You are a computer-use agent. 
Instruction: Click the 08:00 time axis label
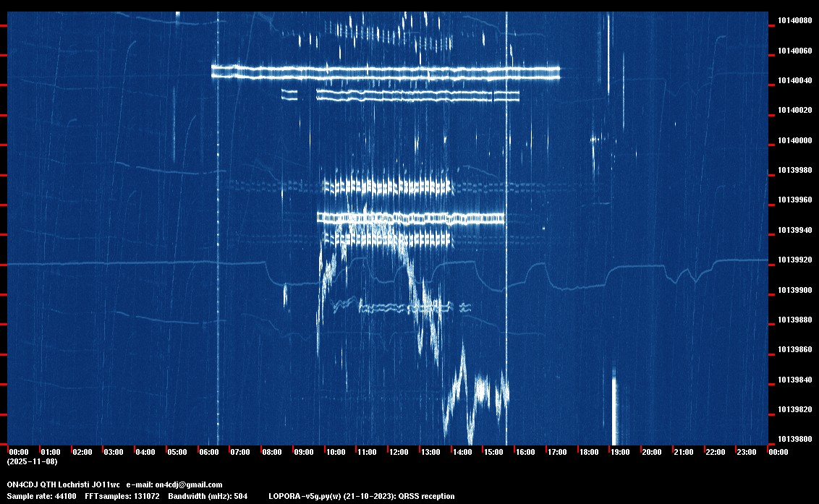pos(272,452)
